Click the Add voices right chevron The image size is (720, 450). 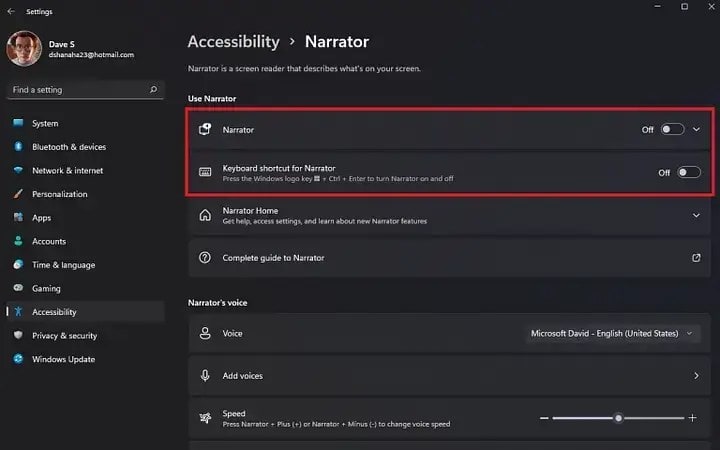coord(696,376)
